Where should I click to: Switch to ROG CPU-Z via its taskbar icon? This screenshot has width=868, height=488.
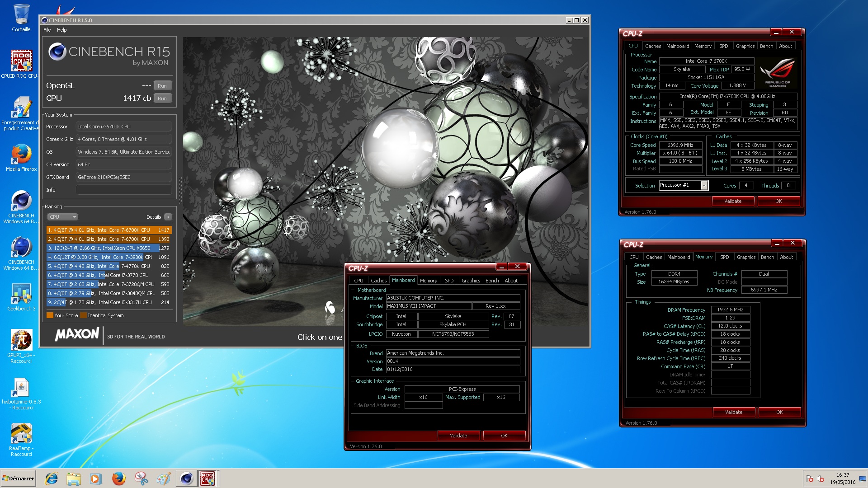[x=208, y=479]
